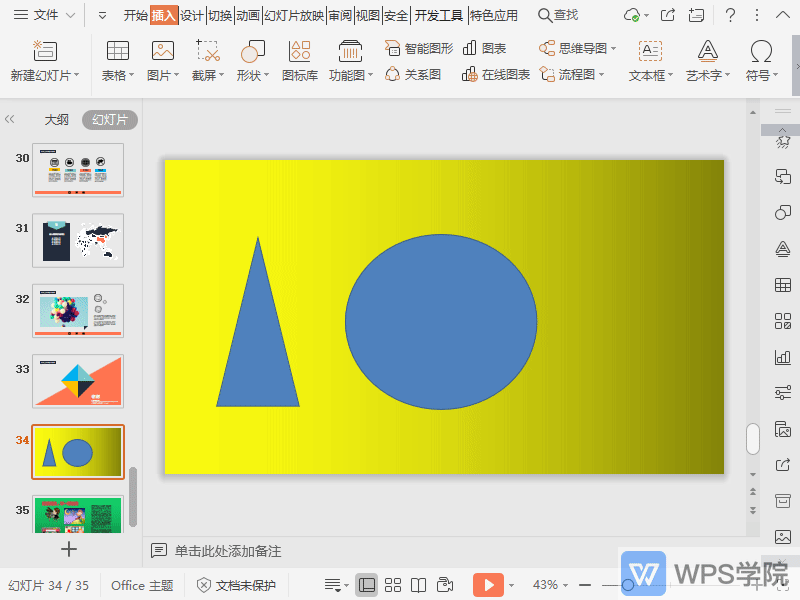The height and width of the screenshot is (600, 800).
Task: Toggle normal view in the status bar
Action: (x=369, y=585)
